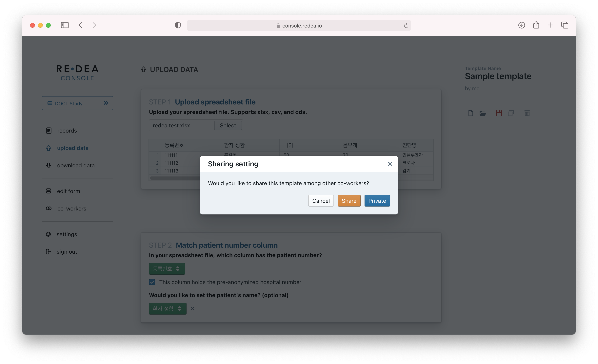Click the new template file icon
598x364 pixels.
pos(471,113)
